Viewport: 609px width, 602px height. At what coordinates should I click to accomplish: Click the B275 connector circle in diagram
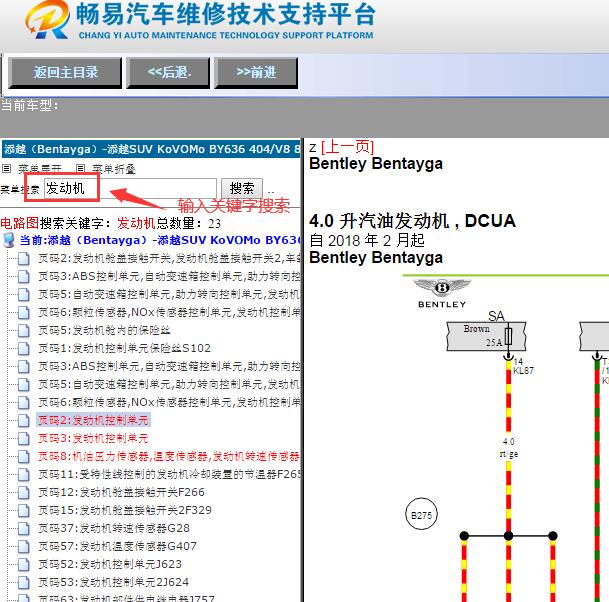421,516
